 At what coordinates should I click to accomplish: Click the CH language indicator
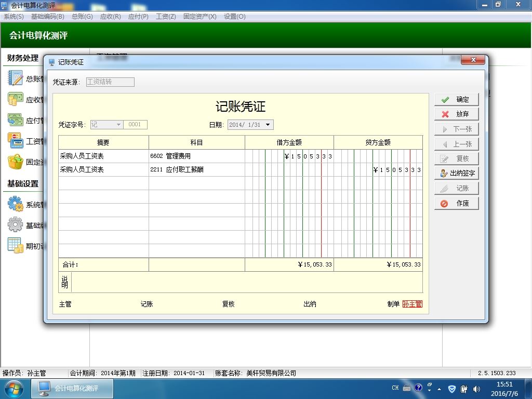click(395, 388)
